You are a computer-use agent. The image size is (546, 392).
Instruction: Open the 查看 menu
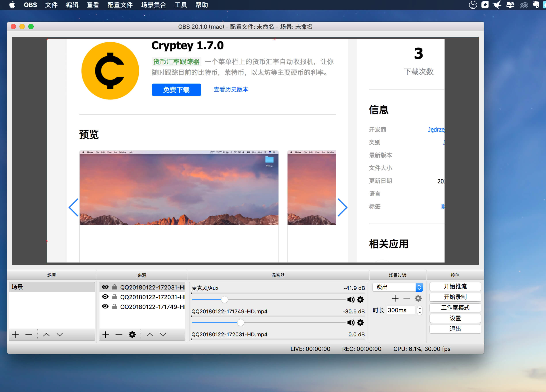[93, 5]
